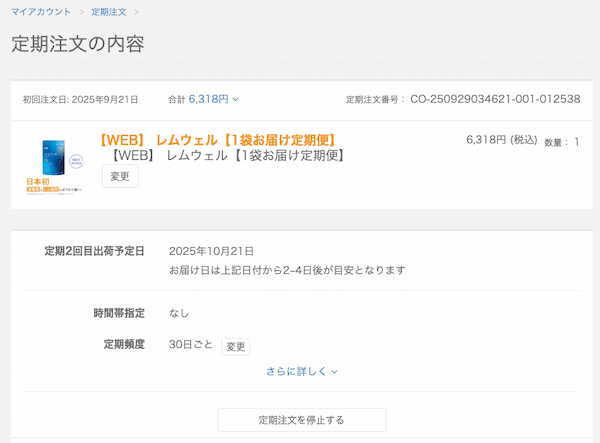Screen dimensions: 600x443
Task: Click the 6,318円 (税込) product price
Action: tap(501, 140)
